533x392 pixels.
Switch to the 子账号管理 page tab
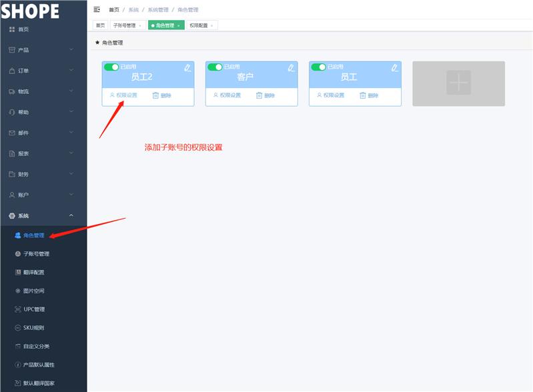128,25
